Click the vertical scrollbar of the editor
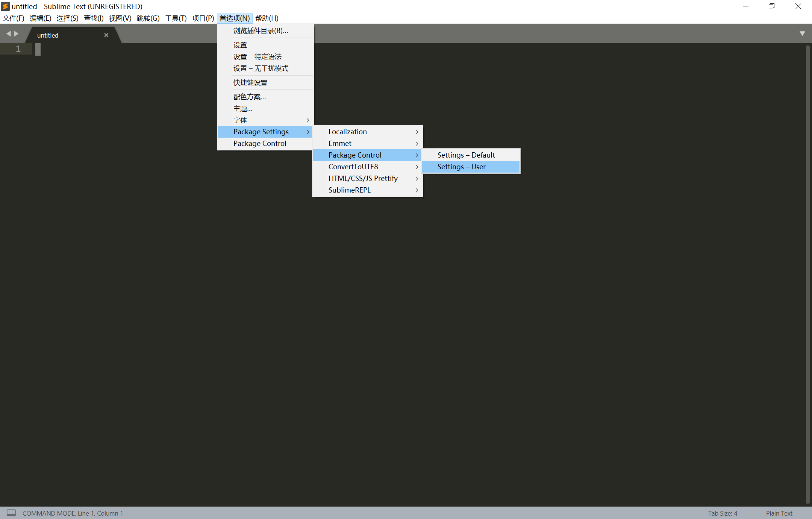Viewport: 812px width, 519px height. click(807, 275)
